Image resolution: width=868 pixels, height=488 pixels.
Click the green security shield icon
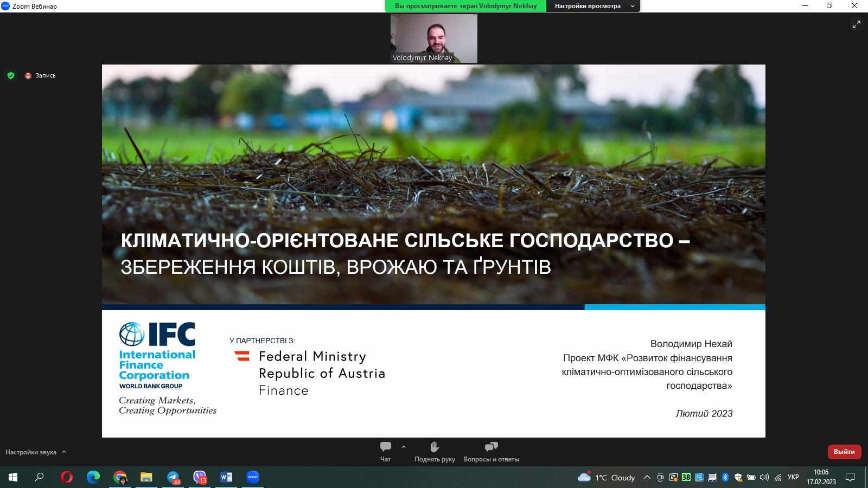11,75
